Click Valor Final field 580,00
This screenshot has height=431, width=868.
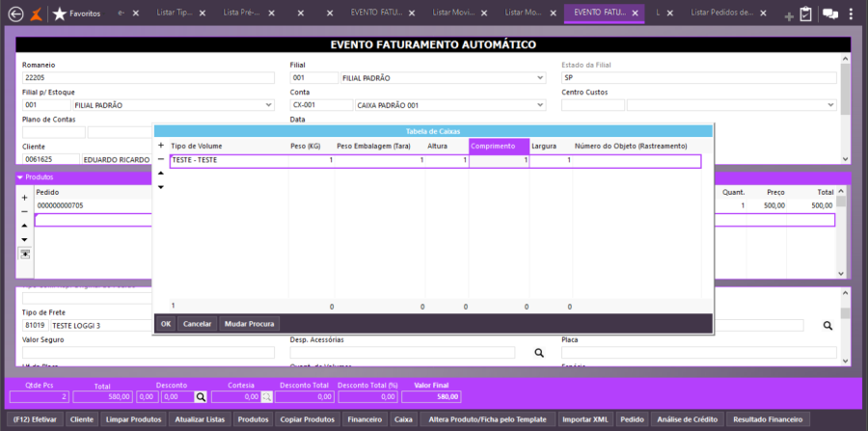point(431,396)
